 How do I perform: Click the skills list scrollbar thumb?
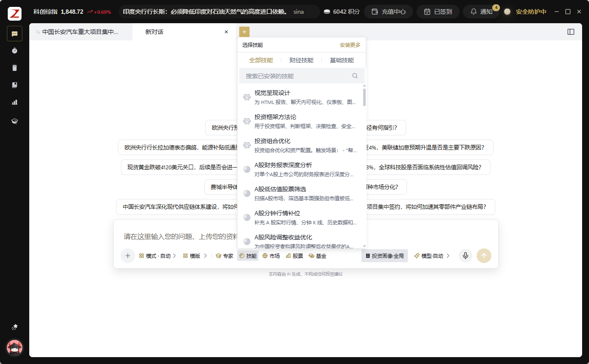point(364,97)
